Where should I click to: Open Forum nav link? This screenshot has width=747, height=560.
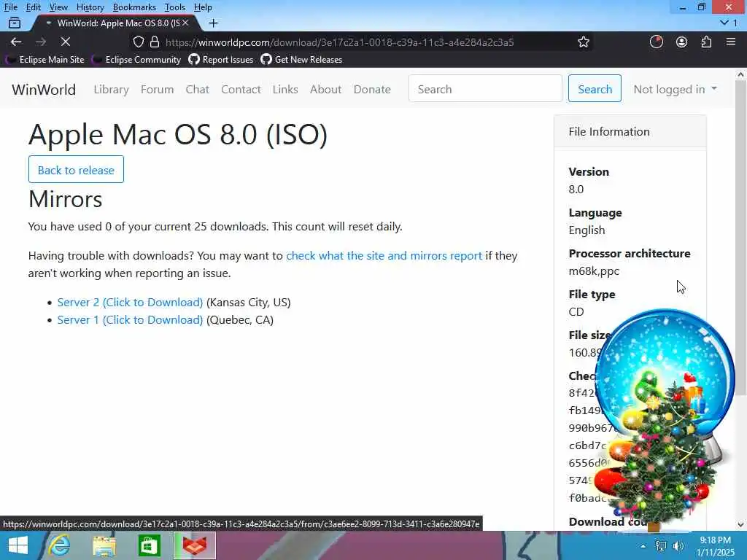[158, 90]
